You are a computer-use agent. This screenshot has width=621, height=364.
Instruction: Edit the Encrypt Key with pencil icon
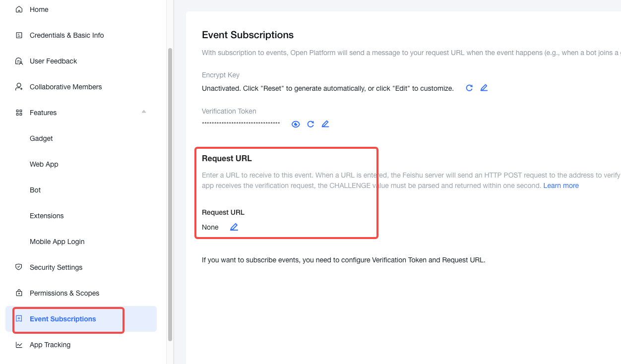[484, 88]
